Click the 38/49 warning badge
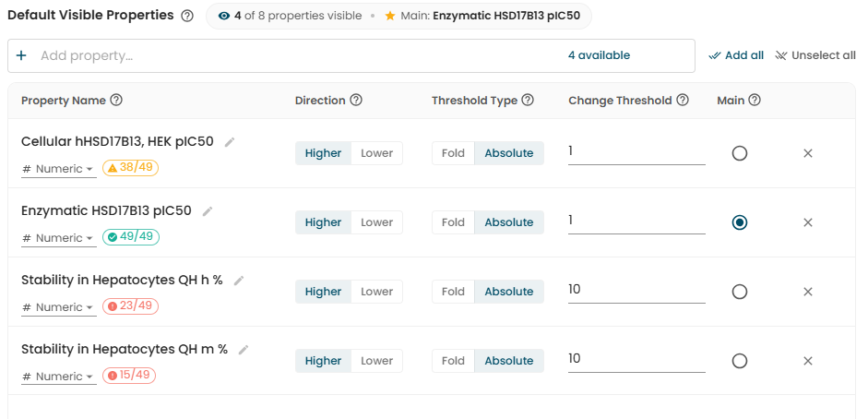868x419 pixels. [131, 168]
